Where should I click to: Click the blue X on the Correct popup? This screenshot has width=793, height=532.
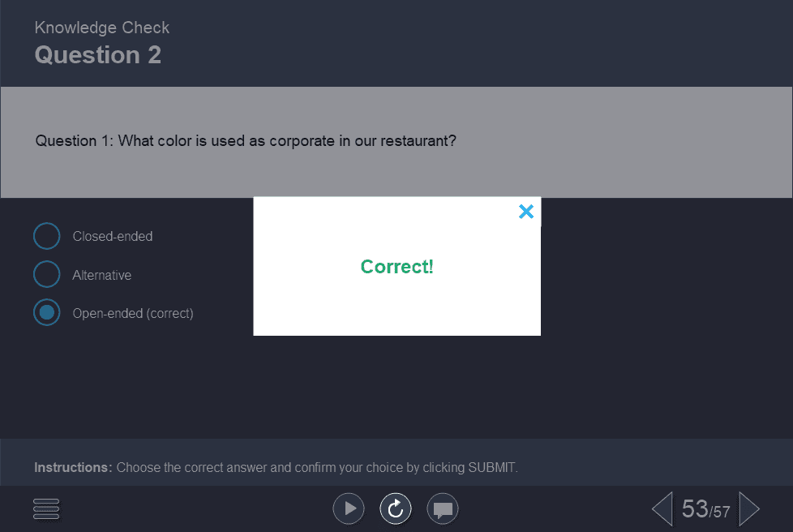tap(526, 211)
